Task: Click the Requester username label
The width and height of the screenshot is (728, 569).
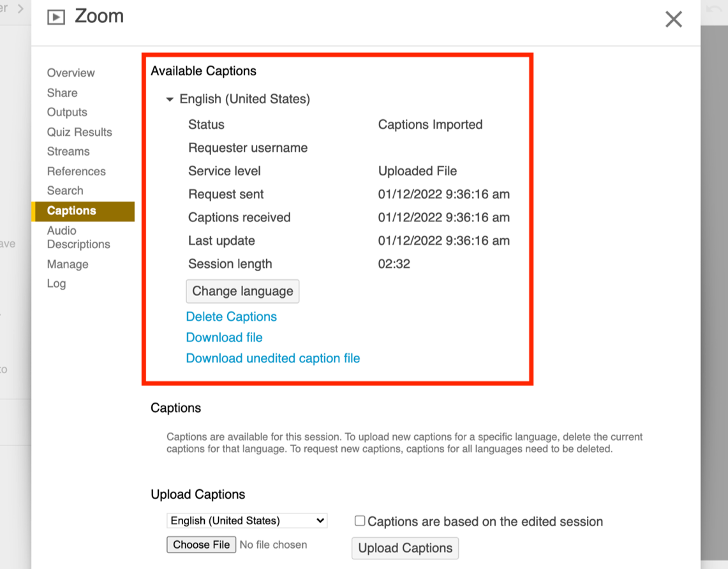Action: click(248, 147)
